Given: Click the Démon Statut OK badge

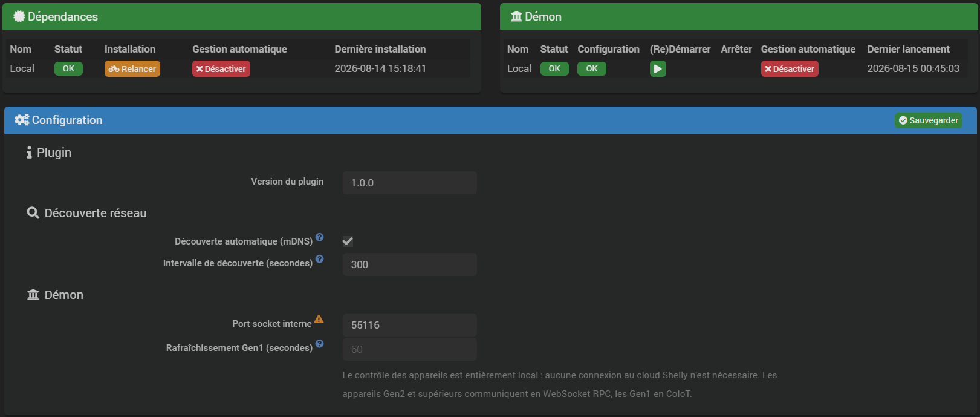Looking at the screenshot, I should pos(554,69).
